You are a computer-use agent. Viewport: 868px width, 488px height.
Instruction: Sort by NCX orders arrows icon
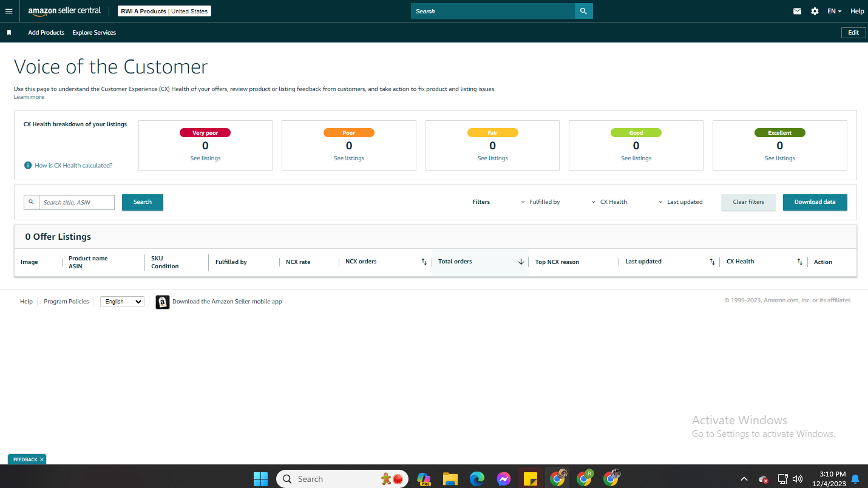pyautogui.click(x=424, y=262)
